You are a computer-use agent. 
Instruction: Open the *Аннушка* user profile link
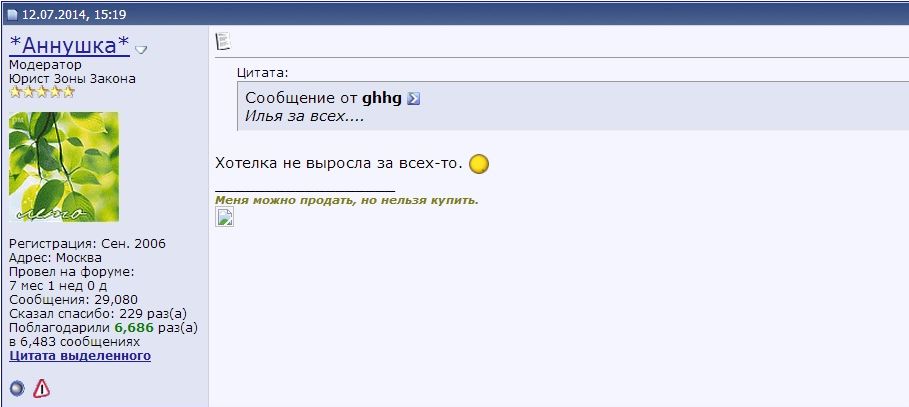(70, 45)
